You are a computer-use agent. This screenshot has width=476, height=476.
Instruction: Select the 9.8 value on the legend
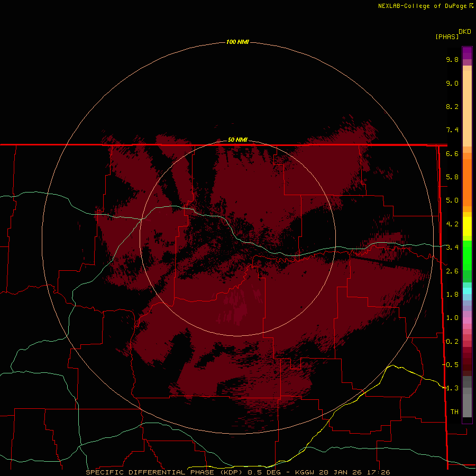click(x=452, y=59)
